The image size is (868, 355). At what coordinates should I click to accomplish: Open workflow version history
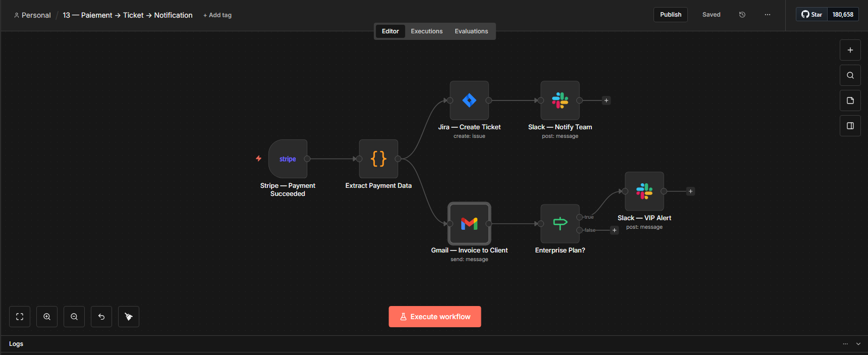tap(742, 15)
